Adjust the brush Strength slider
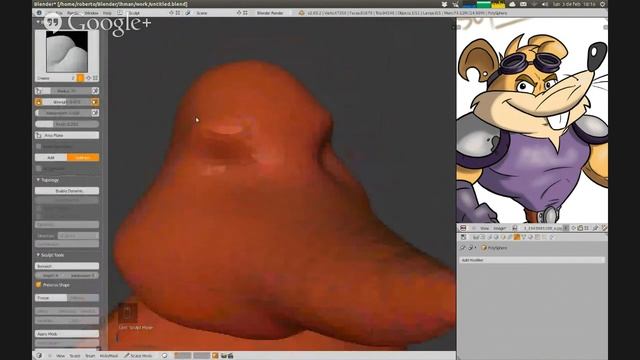 click(x=67, y=102)
